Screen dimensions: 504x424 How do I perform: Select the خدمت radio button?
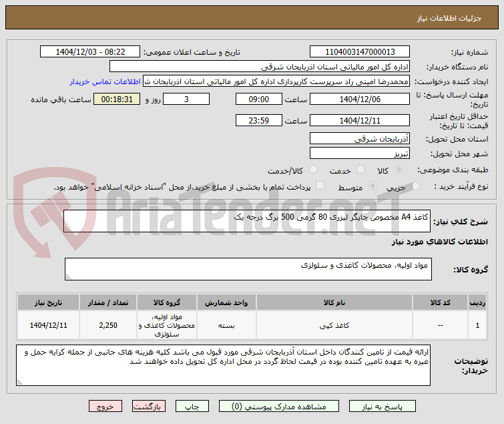tap(360, 170)
